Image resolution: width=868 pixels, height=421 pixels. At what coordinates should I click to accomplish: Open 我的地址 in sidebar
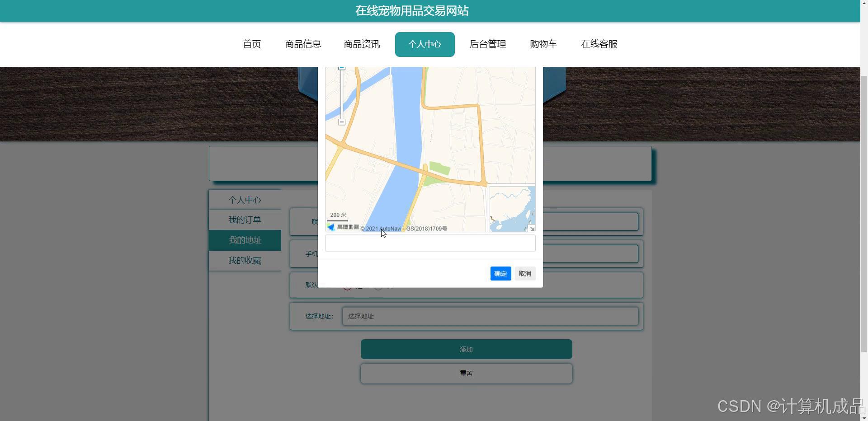[x=245, y=240]
